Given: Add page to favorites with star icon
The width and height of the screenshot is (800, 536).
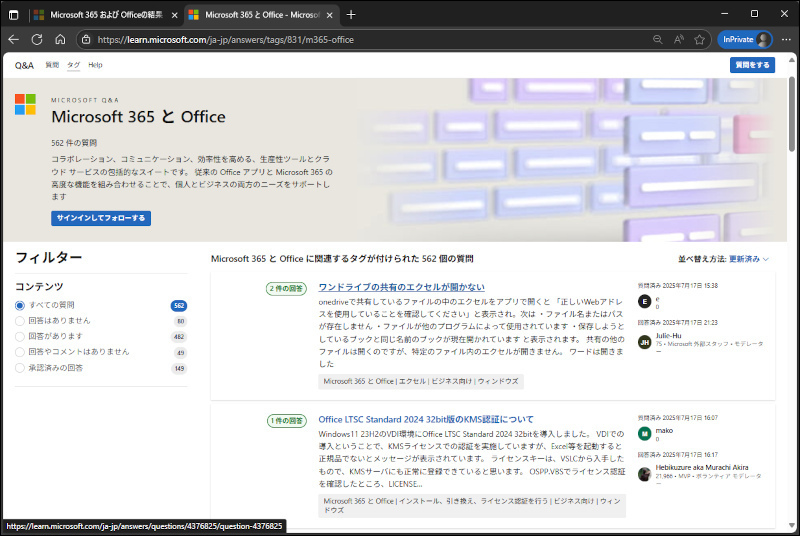Looking at the screenshot, I should pyautogui.click(x=700, y=39).
